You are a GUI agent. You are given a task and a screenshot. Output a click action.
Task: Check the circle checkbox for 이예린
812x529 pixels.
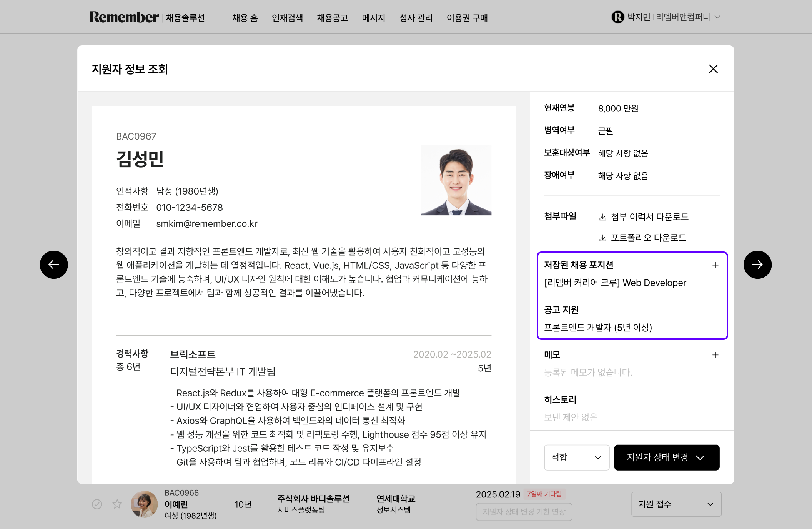tap(97, 504)
